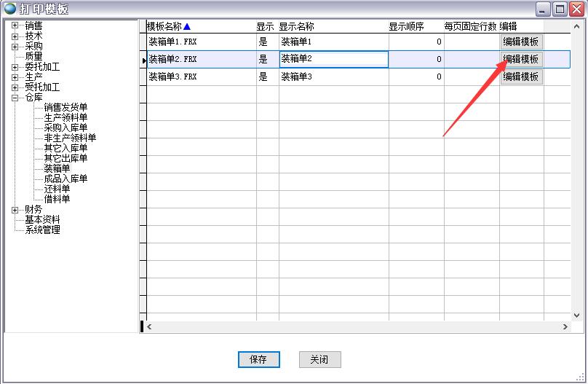Select 生产领料单 in the tree
588x384 pixels.
[x=65, y=117]
